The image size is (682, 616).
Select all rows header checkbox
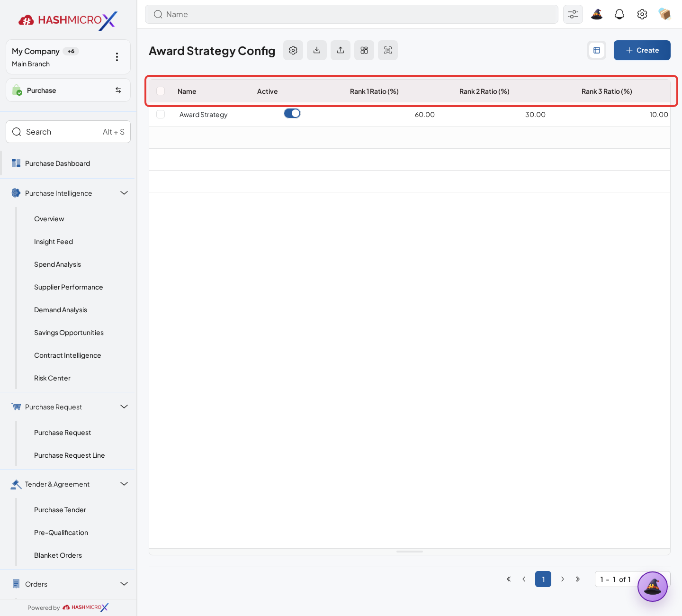coord(161,91)
